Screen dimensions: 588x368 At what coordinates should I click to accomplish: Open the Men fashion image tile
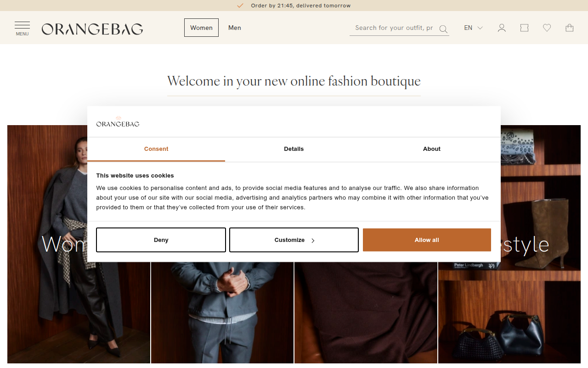click(x=222, y=313)
